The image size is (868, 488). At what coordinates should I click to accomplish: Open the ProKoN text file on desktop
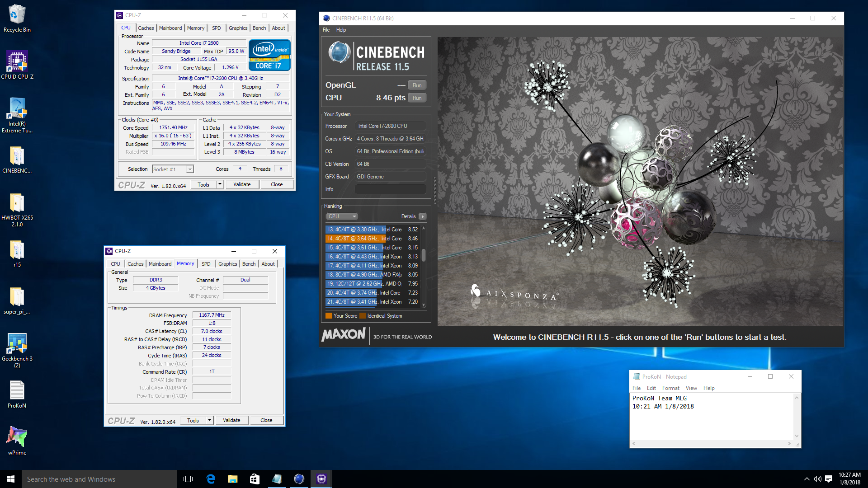click(17, 394)
